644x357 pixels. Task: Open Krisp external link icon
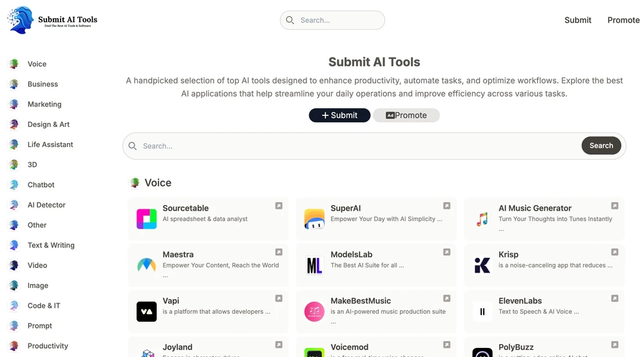tap(615, 252)
